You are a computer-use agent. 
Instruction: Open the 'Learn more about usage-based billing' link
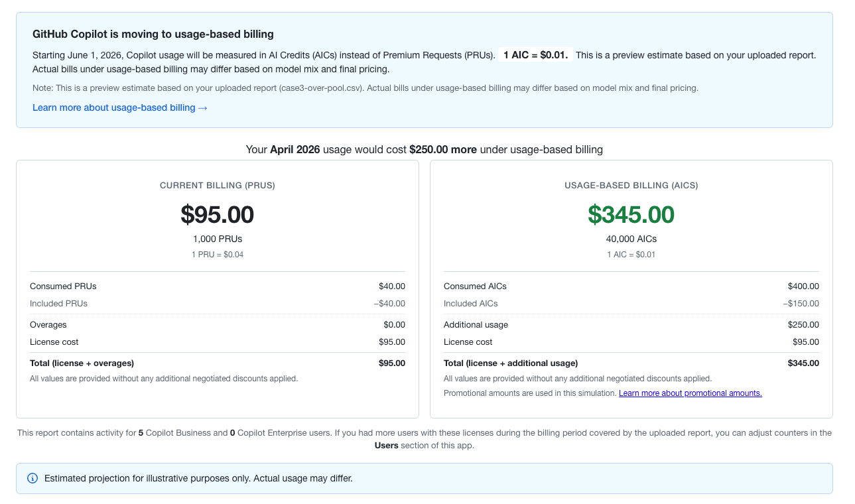(120, 107)
